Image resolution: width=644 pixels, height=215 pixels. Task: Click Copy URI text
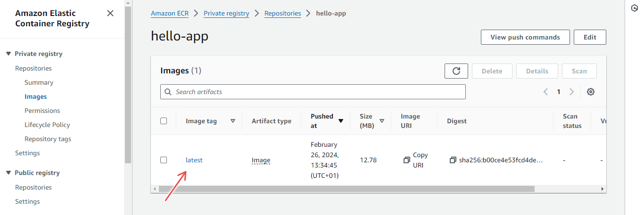420,160
